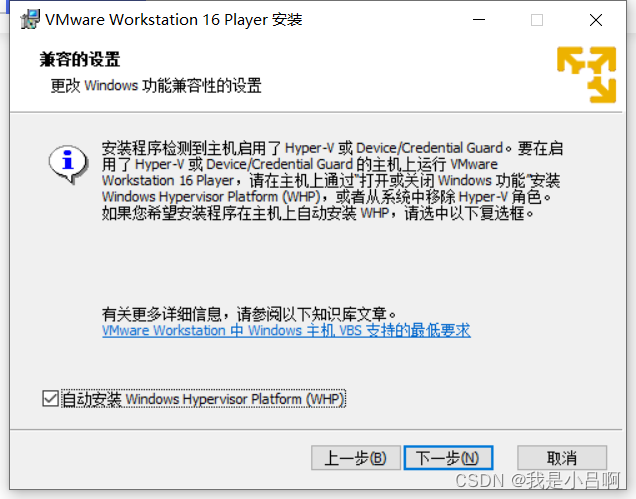Click the heading text 兼容的设置

tap(80, 59)
